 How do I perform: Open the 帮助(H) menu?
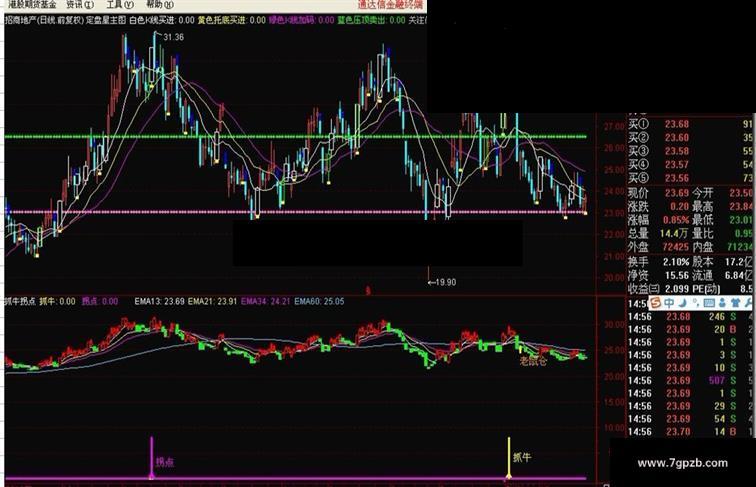coord(160,5)
